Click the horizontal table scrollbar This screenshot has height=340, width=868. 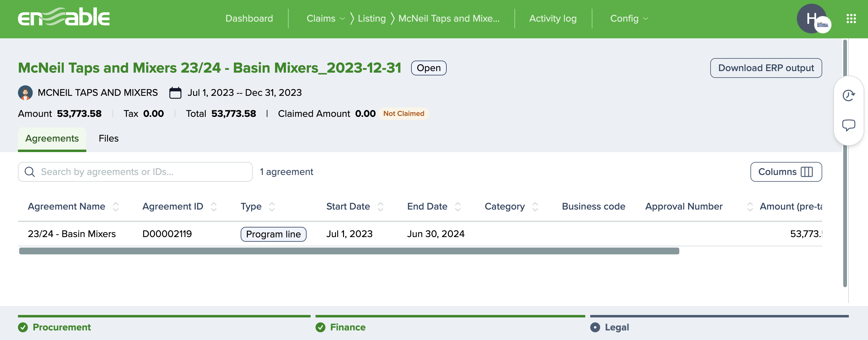tap(349, 251)
